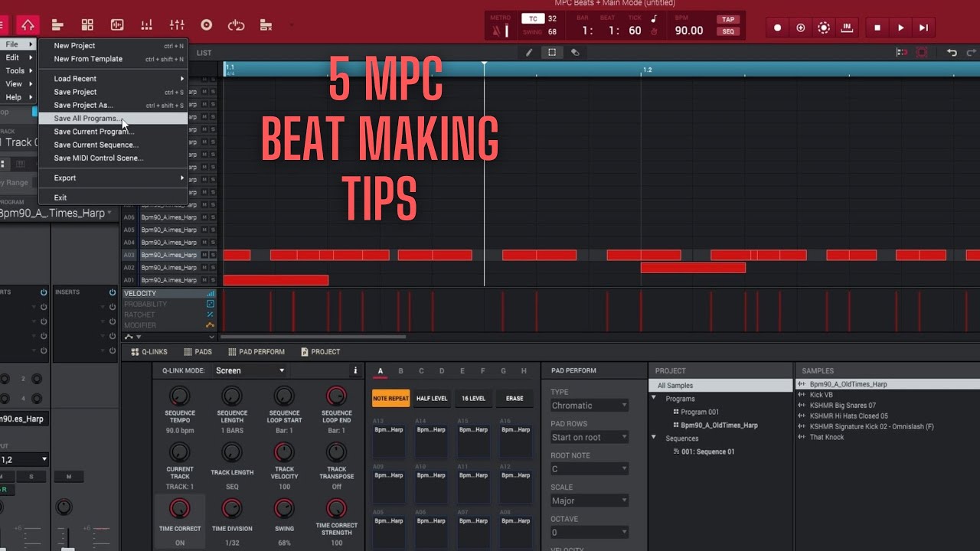Viewport: 980px width, 551px height.
Task: Open the Load Recent submenu
Action: tap(113, 79)
